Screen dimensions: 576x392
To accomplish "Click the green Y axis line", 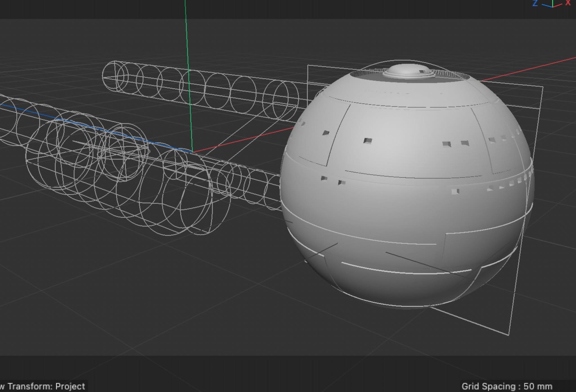I will click(188, 76).
